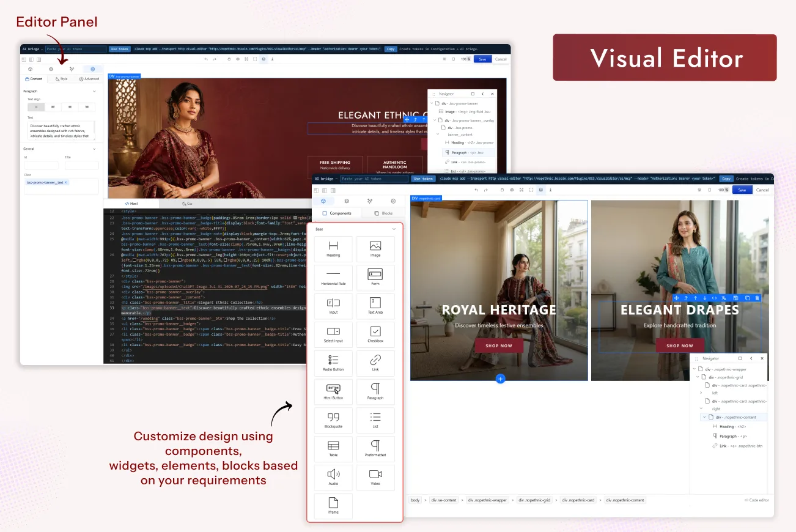
Task: Select Link - <a> .nopethnic-btn in Navigator
Action: coord(737,446)
